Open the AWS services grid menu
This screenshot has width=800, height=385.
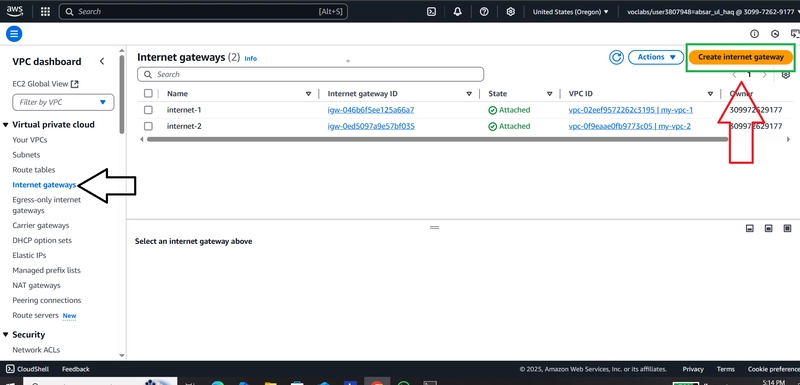[45, 11]
